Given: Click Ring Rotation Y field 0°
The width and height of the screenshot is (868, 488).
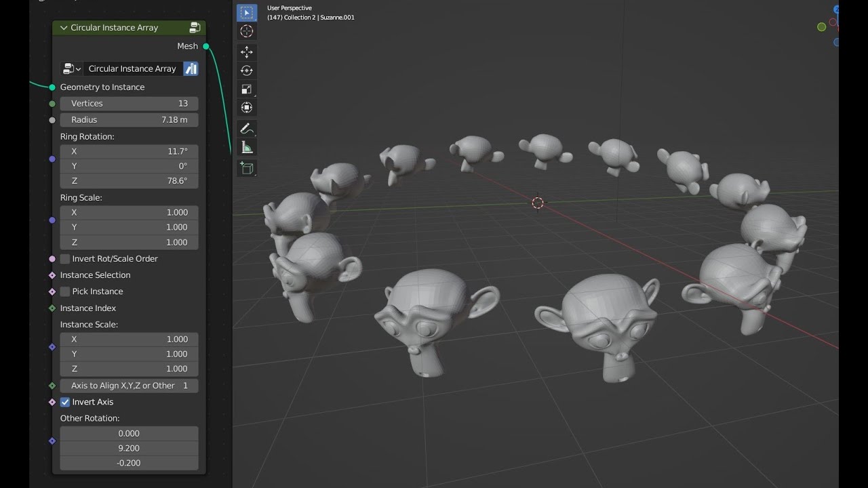Looking at the screenshot, I should coord(130,166).
